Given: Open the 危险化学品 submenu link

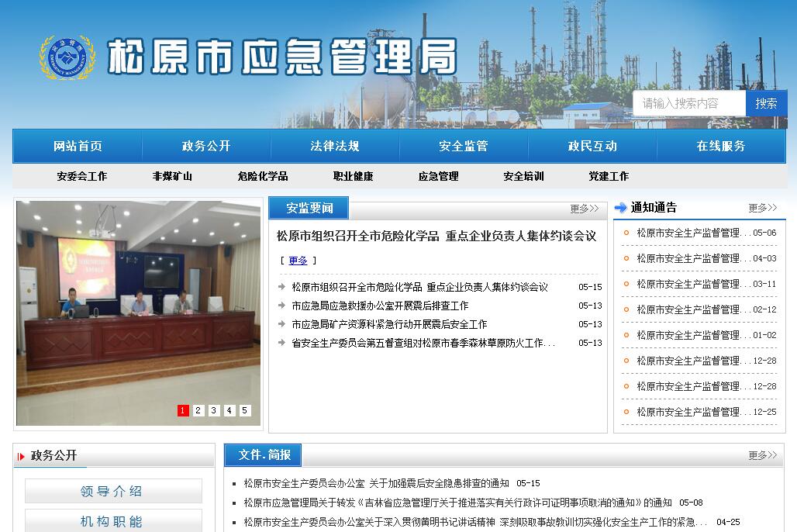Looking at the screenshot, I should pos(263,176).
